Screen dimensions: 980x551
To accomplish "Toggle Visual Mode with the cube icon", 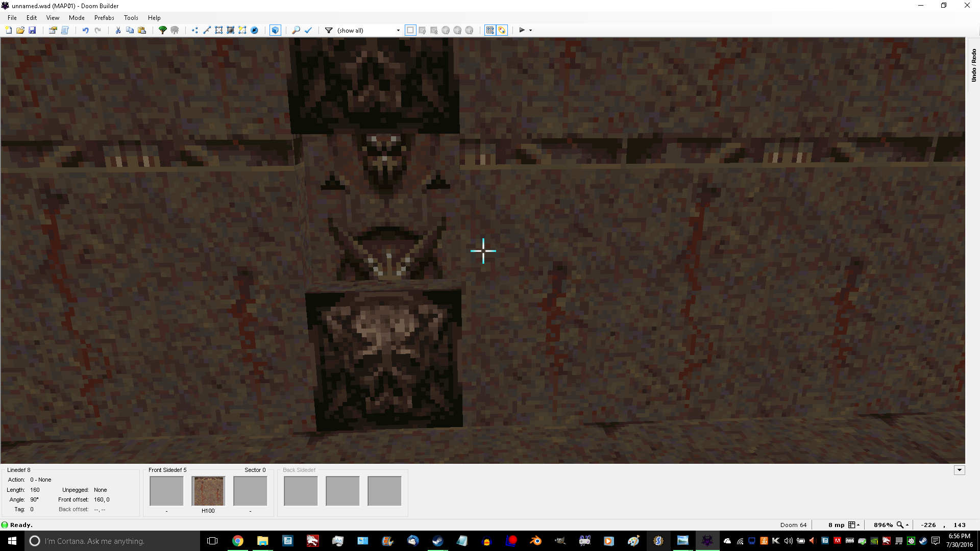I will [276, 30].
